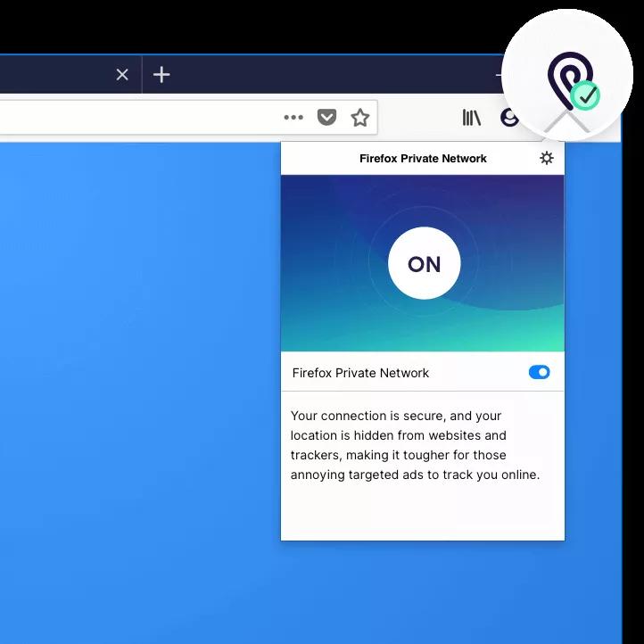Open the Firefox account avatar icon
The image size is (644, 644).
tap(509, 118)
